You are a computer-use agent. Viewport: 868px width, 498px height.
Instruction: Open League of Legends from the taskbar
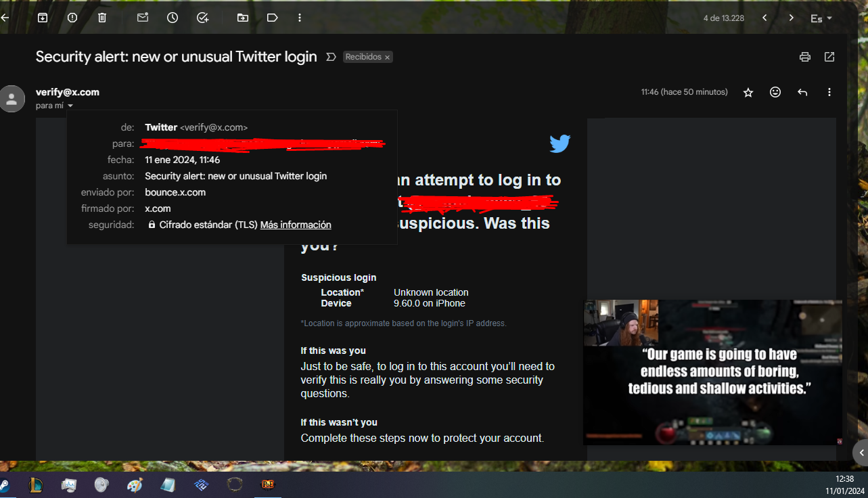[36, 484]
